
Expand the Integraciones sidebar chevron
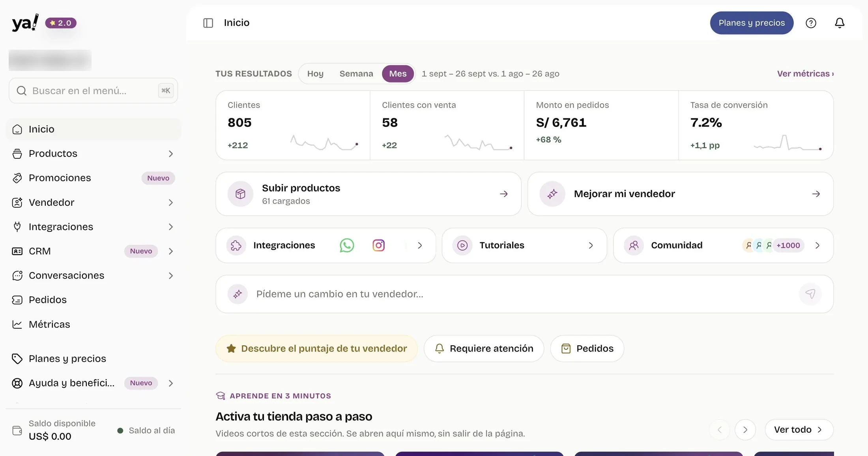170,227
